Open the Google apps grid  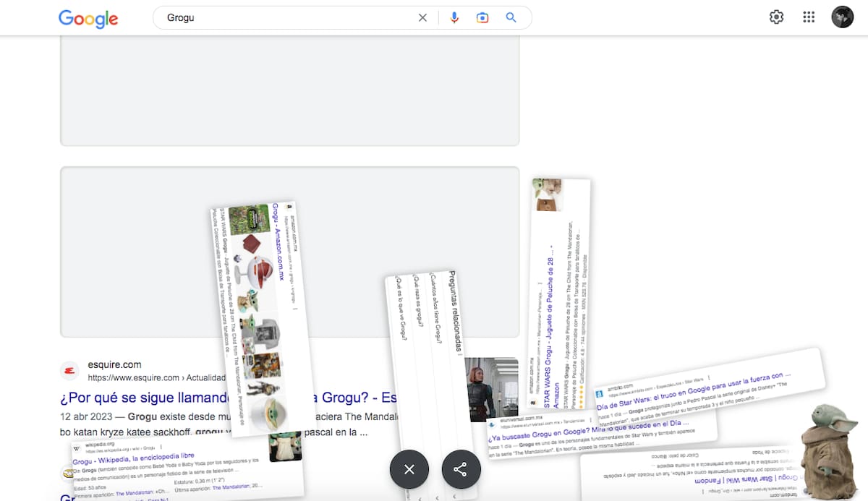coord(809,17)
